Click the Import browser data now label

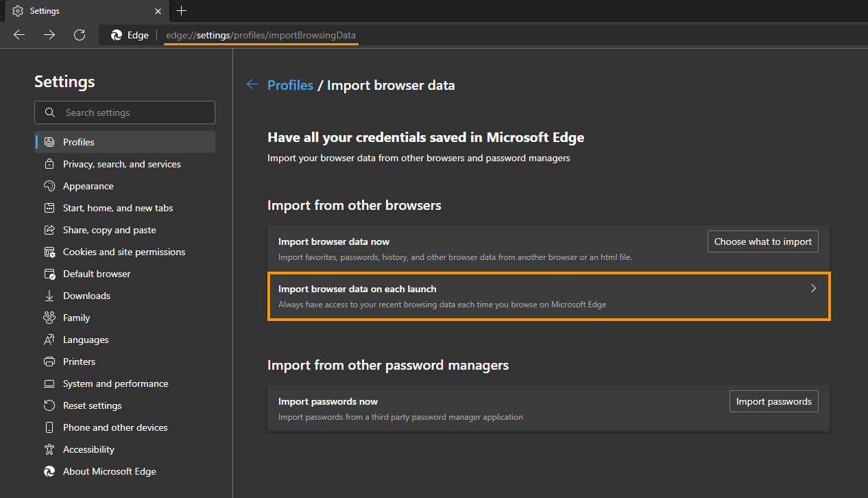(334, 241)
